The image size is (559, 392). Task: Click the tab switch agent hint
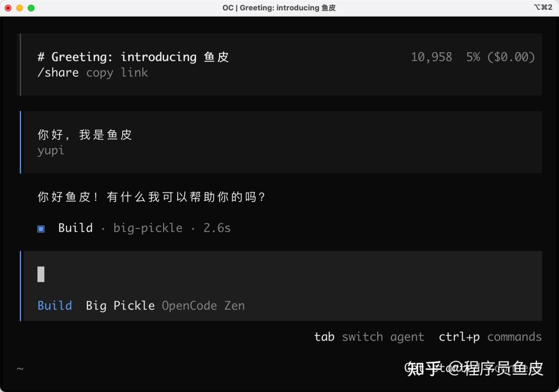coord(369,337)
